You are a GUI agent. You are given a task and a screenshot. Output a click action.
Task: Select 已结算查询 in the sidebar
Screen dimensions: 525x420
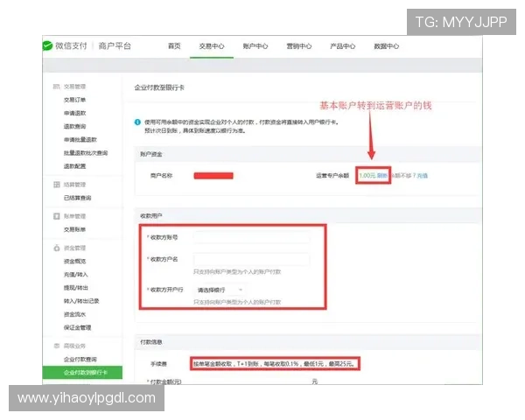click(77, 198)
